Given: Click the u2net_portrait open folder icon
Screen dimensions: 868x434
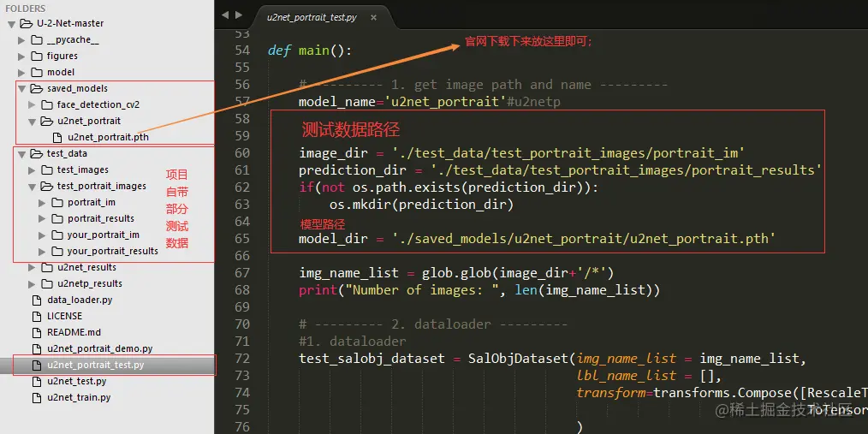Looking at the screenshot, I should (47, 122).
